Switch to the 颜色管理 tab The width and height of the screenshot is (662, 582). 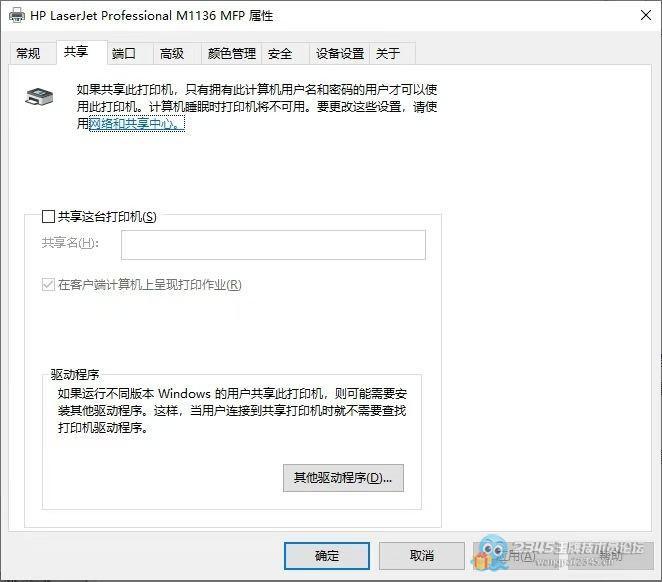(x=231, y=54)
